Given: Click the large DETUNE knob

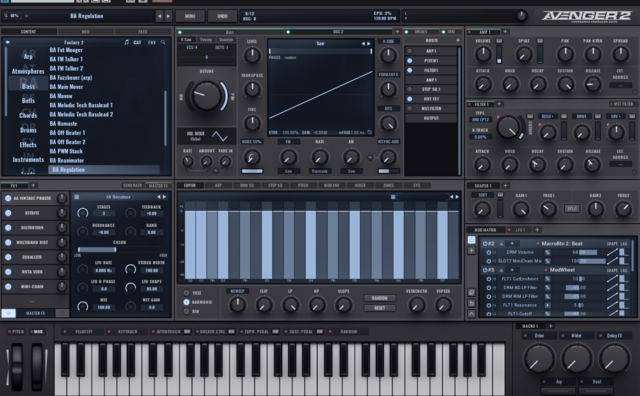Looking at the screenshot, I should 207,96.
